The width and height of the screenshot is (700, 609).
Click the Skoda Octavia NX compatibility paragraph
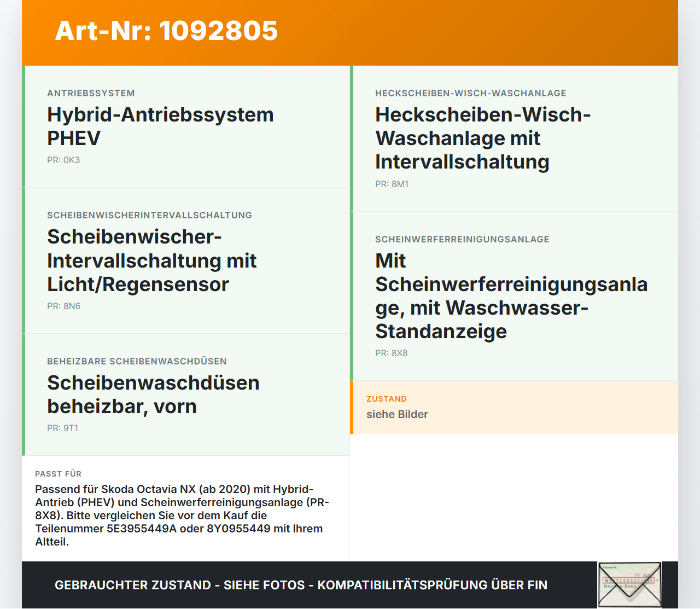tap(182, 515)
